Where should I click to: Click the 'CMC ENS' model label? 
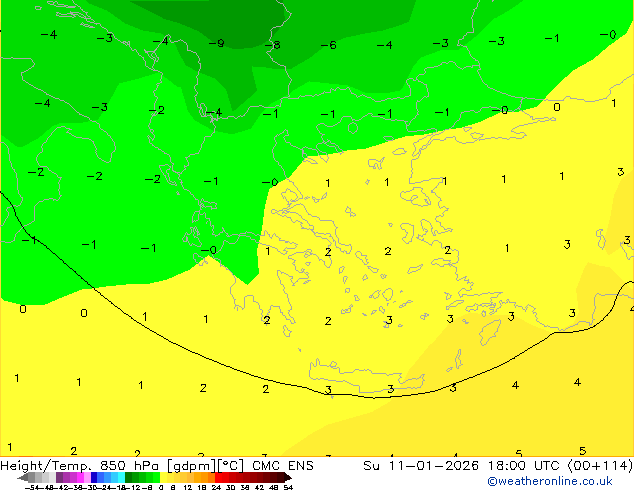coord(283,466)
